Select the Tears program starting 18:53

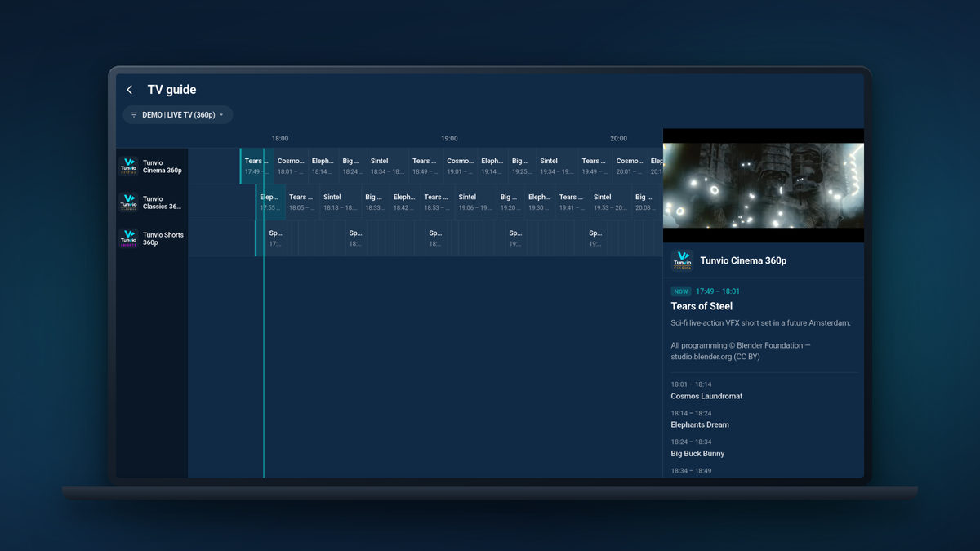[x=436, y=202]
